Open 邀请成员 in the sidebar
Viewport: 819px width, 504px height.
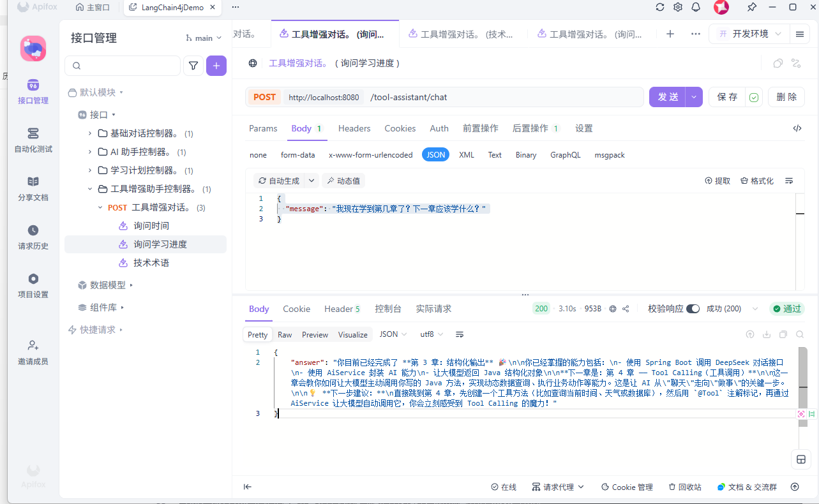(x=33, y=352)
